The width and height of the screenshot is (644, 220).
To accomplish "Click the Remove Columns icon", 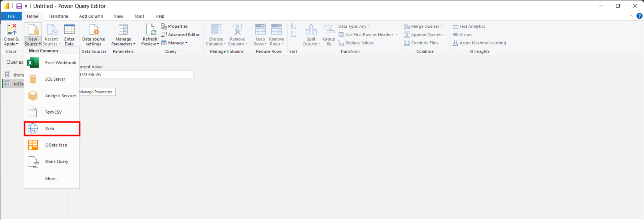I will [237, 30].
